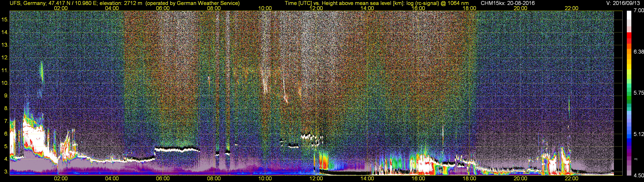Click the height axis label '13.'
The image size is (644, 182).
(x=5, y=45)
